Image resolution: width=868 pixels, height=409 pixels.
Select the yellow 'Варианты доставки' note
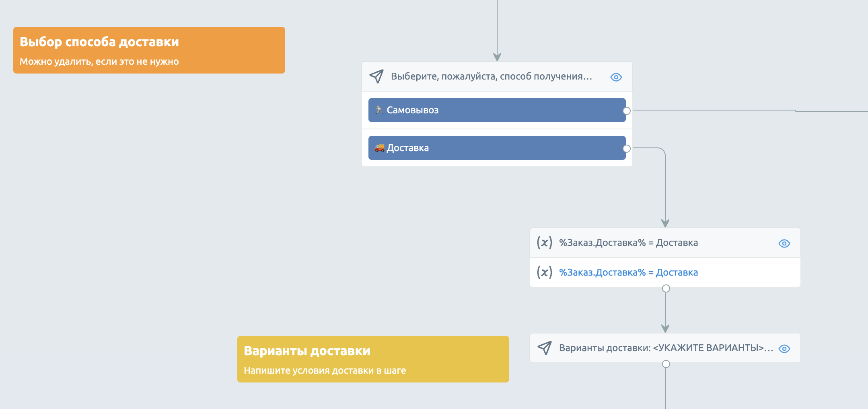tap(373, 359)
